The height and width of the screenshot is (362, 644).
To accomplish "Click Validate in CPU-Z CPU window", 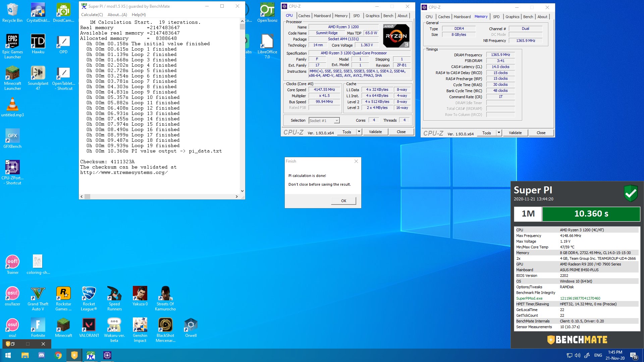I will 375,132.
